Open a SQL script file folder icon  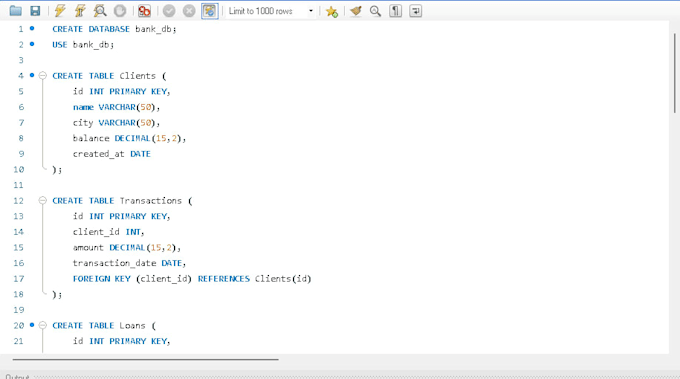point(16,11)
